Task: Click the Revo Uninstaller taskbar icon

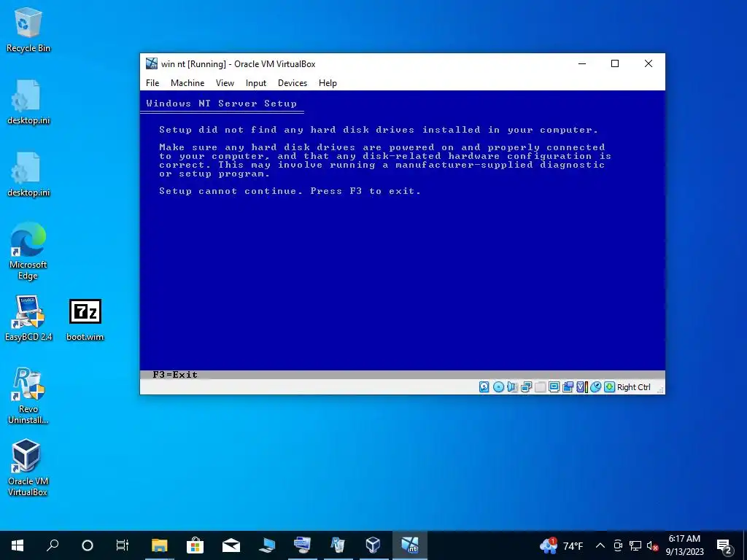Action: [338, 545]
